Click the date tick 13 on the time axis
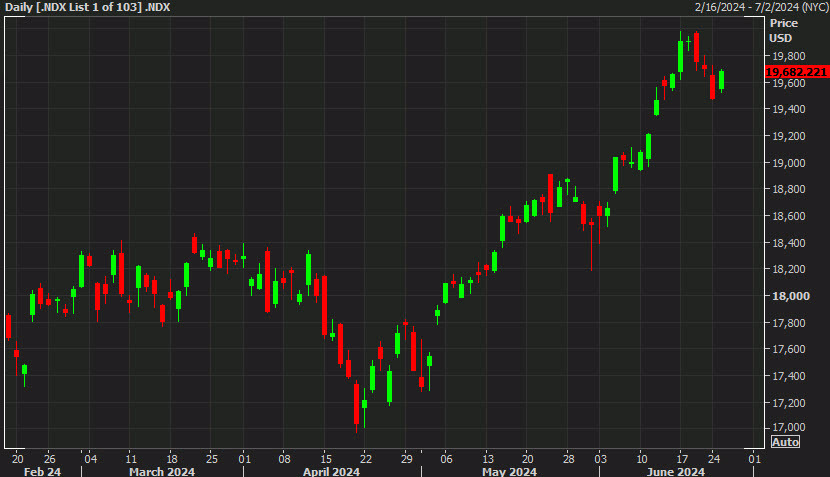Viewport: 830px width, 477px height. 488,458
